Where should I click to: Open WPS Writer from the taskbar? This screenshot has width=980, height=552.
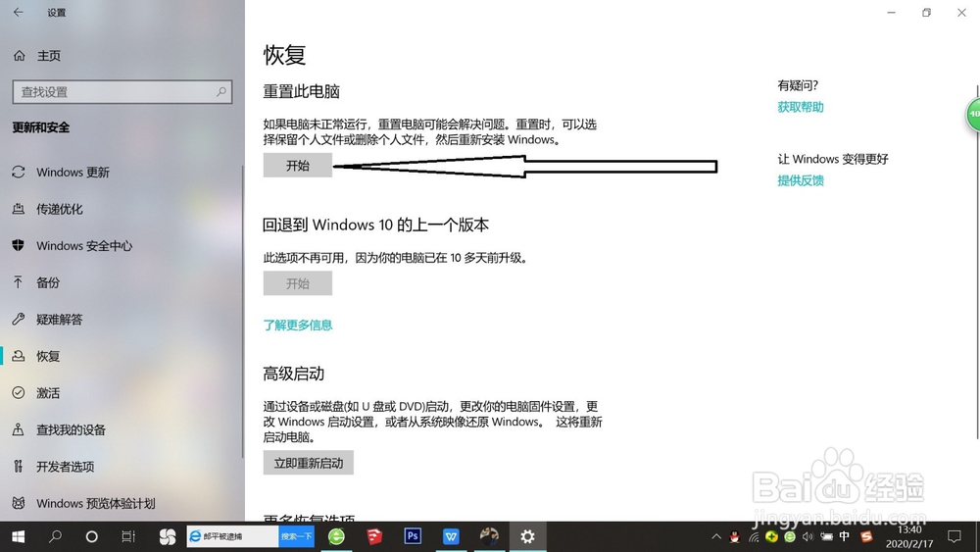[451, 536]
